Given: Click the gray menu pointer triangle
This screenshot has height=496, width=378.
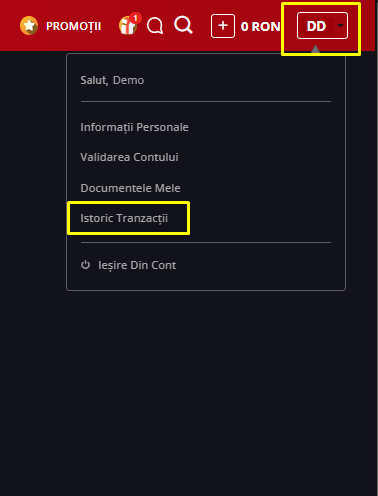Looking at the screenshot, I should [x=315, y=49].
